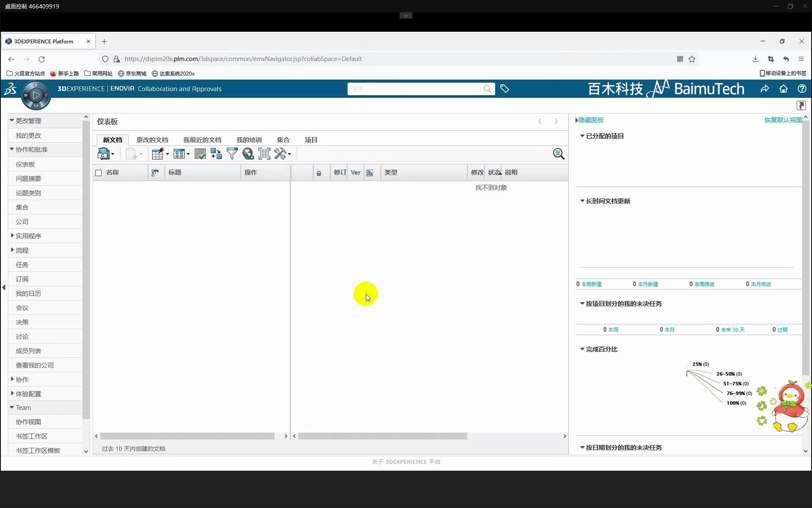Screen dimensions: 812x508
Task: Open the tag icon beside search box
Action: coord(505,88)
